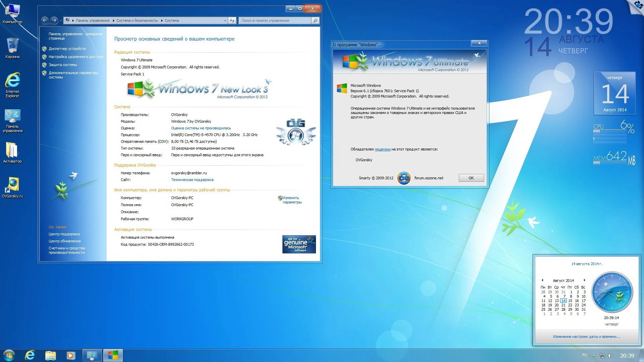Expand arrow after Система и безопасность breadcrumb
Image resolution: width=644 pixels, height=362 pixels.
coord(161,21)
